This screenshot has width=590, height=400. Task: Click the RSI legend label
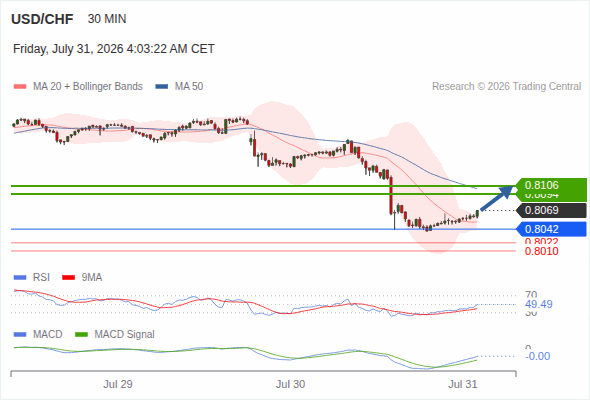click(x=41, y=278)
